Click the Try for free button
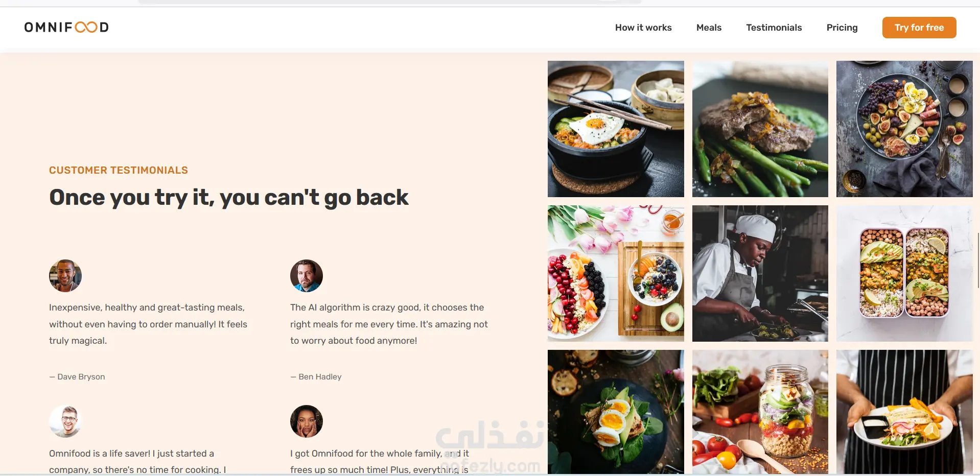This screenshot has width=980, height=476. click(919, 28)
